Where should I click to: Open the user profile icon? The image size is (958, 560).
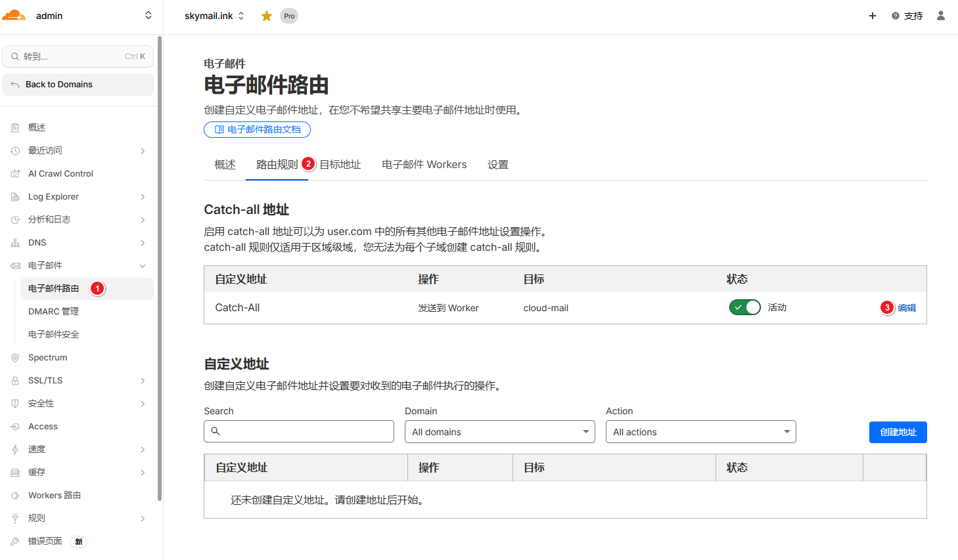coord(940,16)
